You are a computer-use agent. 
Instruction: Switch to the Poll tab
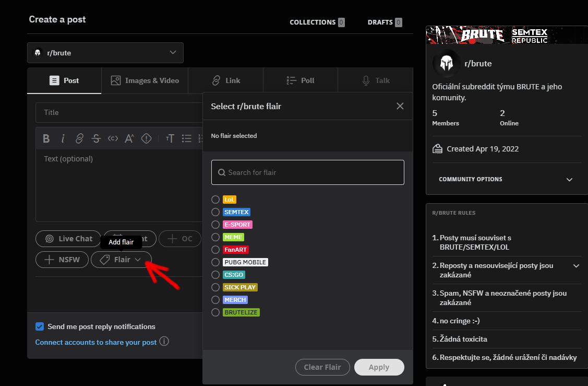click(x=301, y=80)
